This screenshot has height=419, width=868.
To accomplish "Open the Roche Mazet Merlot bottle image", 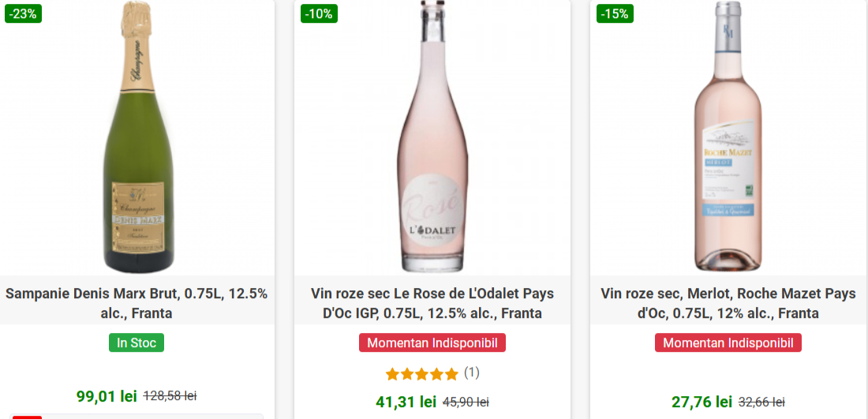I will point(728,138).
